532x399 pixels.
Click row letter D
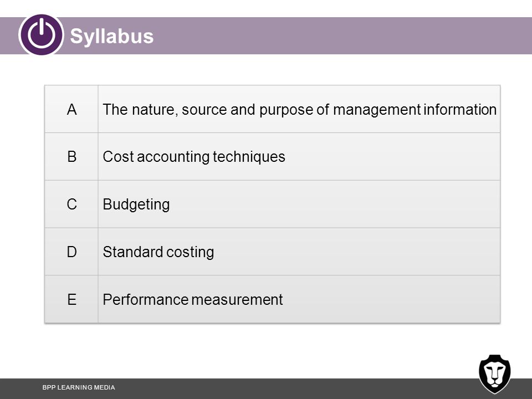click(x=71, y=252)
